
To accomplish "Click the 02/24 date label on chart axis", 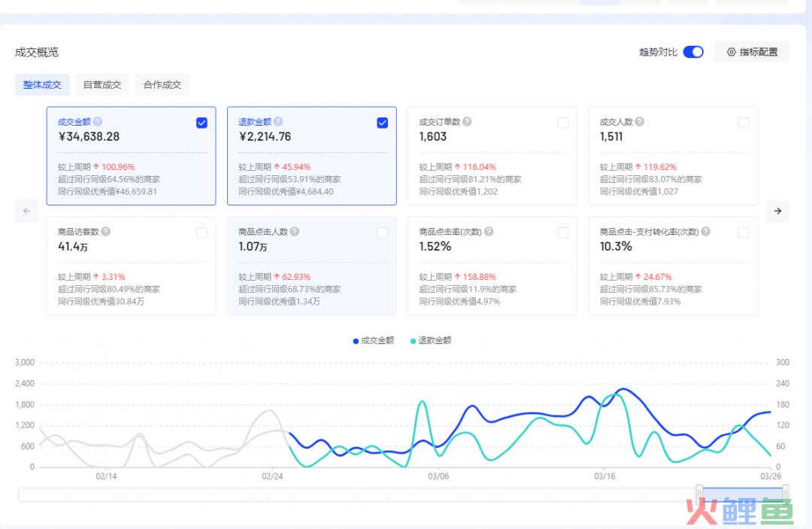I will coord(272,476).
